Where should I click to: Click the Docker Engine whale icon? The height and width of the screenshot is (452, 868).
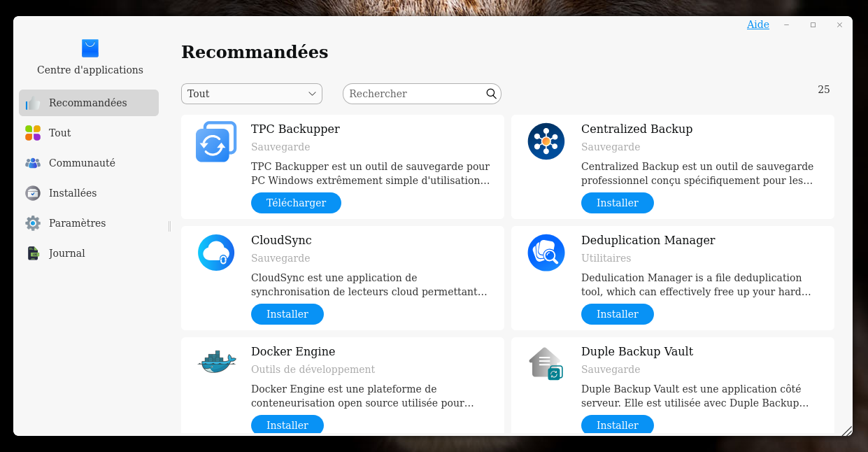click(x=215, y=362)
